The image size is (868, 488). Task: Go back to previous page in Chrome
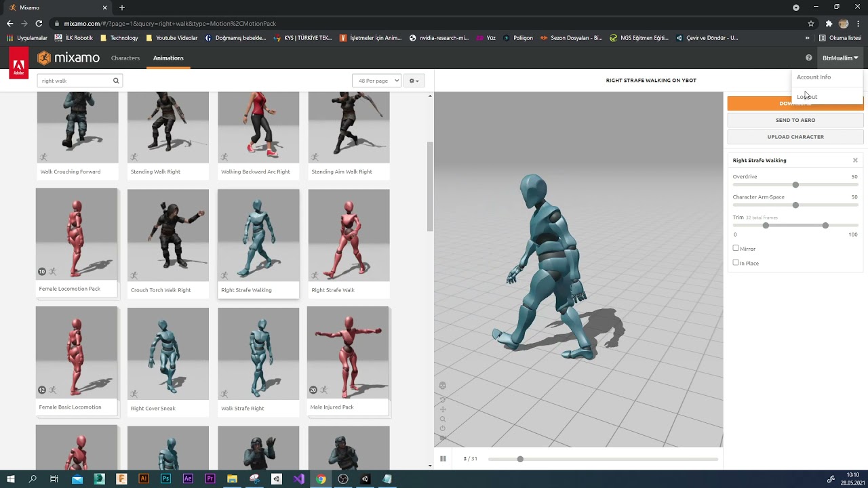[x=9, y=23]
